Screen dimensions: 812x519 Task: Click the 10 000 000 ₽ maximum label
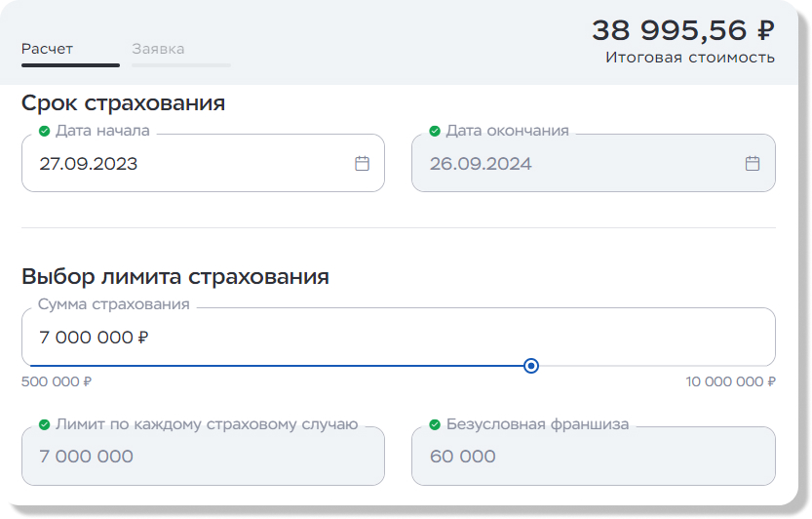tap(730, 381)
